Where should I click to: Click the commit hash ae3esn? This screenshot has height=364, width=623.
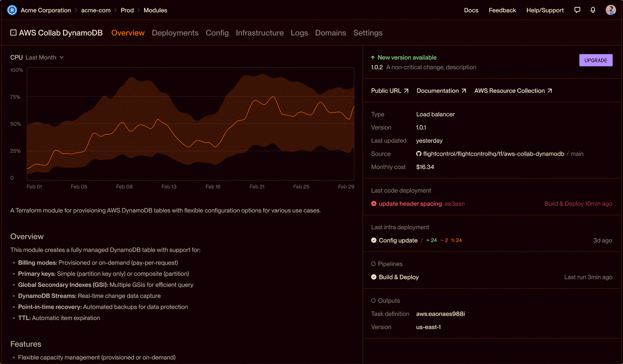click(x=454, y=204)
